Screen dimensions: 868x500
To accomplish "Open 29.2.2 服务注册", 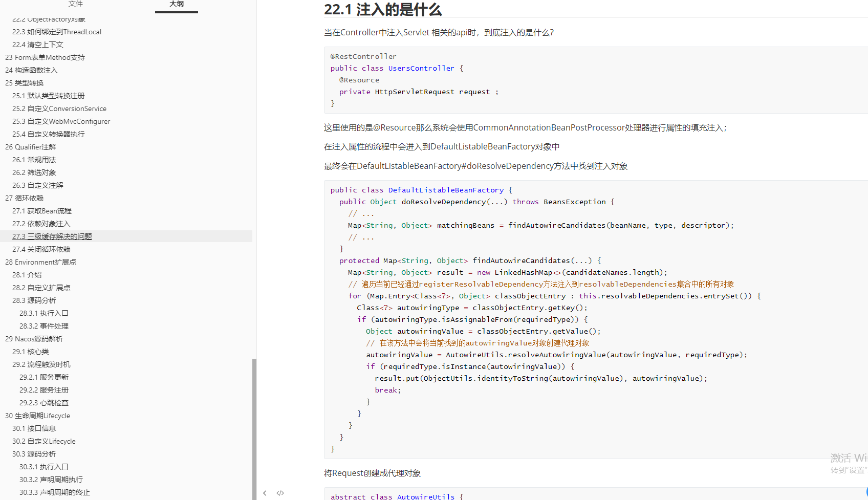I will coord(44,390).
